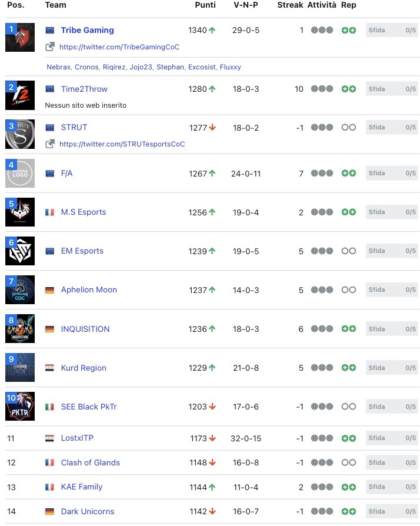Click Iraqi flag next to Kurd Region
The height and width of the screenshot is (526, 420).
coord(49,368)
